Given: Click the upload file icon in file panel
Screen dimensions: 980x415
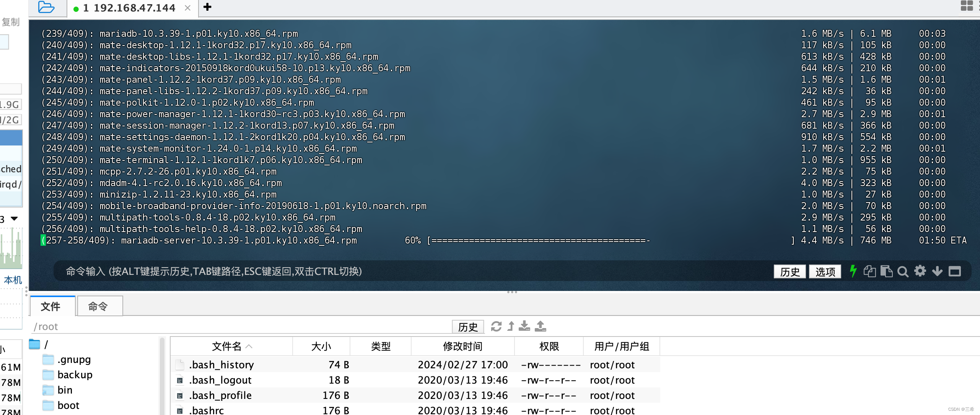Looking at the screenshot, I should click(x=540, y=327).
